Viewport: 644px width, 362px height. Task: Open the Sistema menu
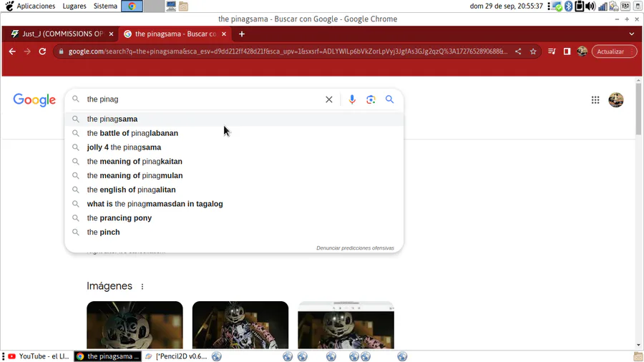(105, 6)
